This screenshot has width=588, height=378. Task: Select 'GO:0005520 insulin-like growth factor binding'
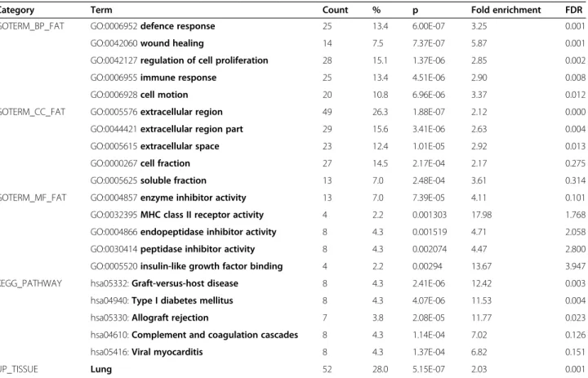coord(186,266)
